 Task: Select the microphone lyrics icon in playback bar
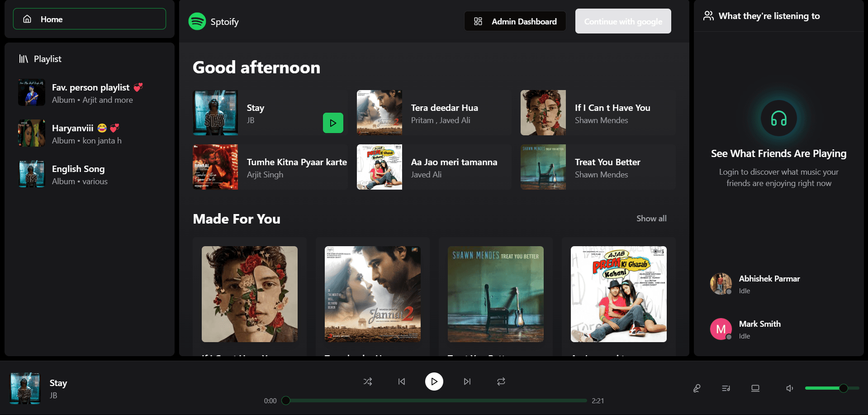[x=697, y=388]
